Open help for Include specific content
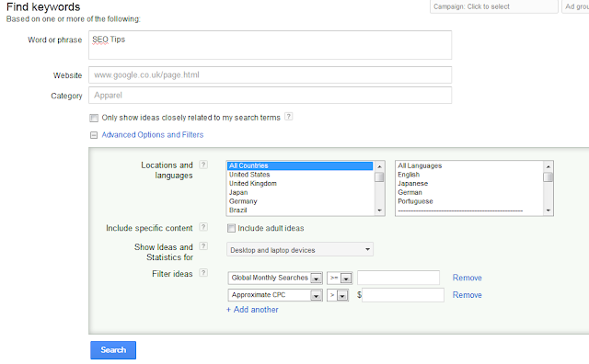Viewport: 589px width, 364px height. [203, 227]
